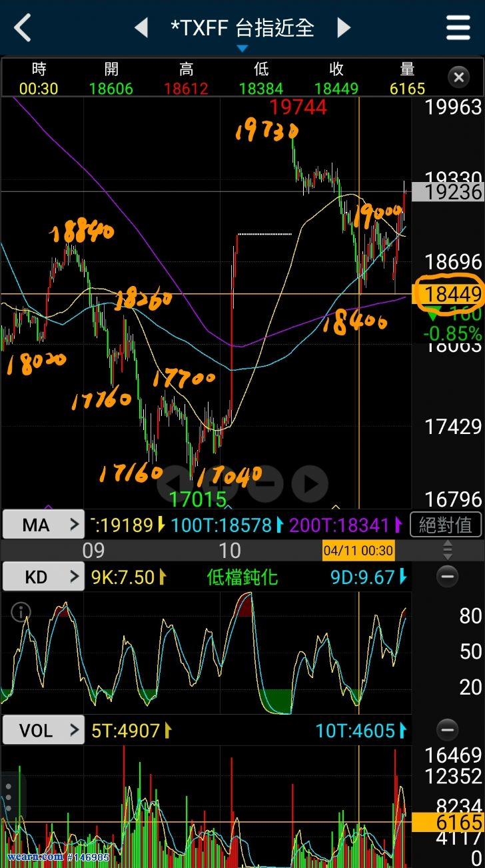The image size is (485, 868).
Task: Tap the back arrow in the header
Action: point(23,28)
